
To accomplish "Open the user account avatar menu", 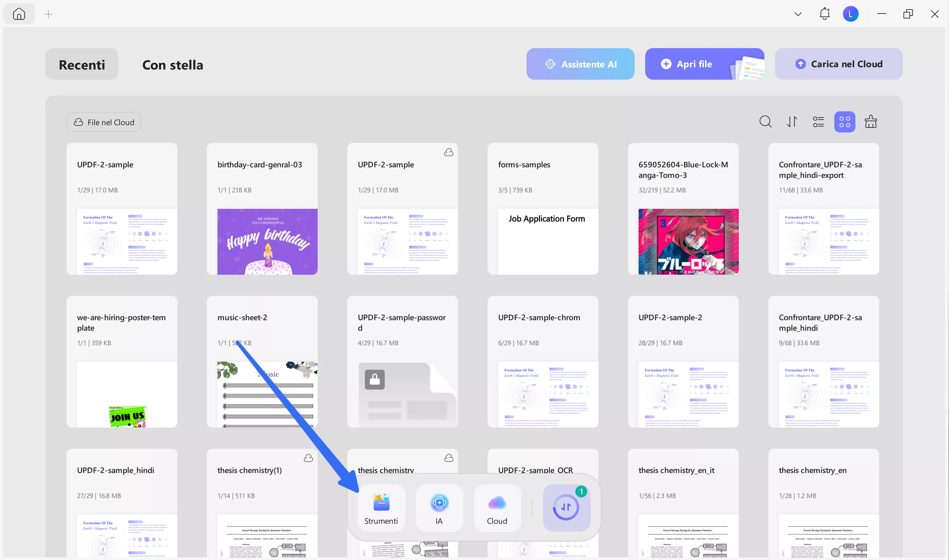I will (850, 14).
